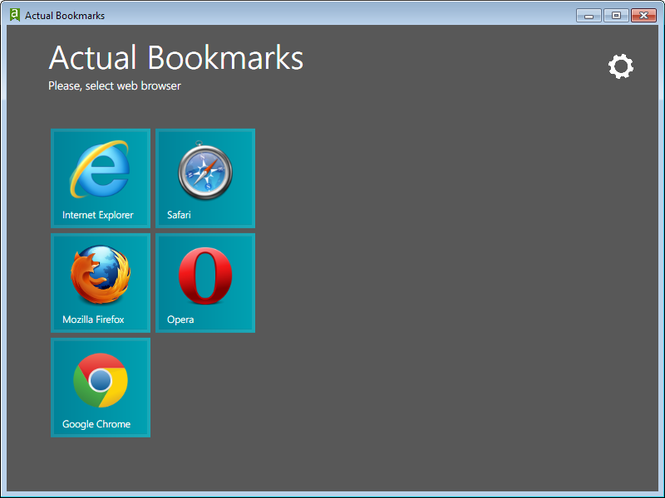Select the Safari compass icon
This screenshot has height=498, width=665.
tap(205, 171)
